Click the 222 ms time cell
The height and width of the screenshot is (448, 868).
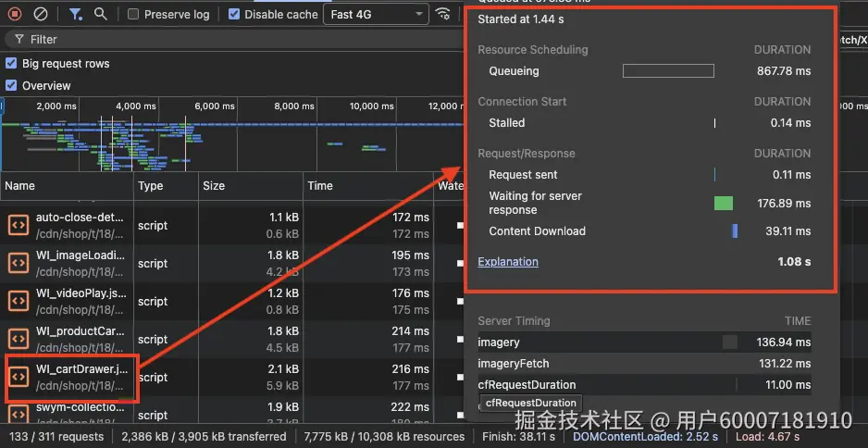coord(410,407)
